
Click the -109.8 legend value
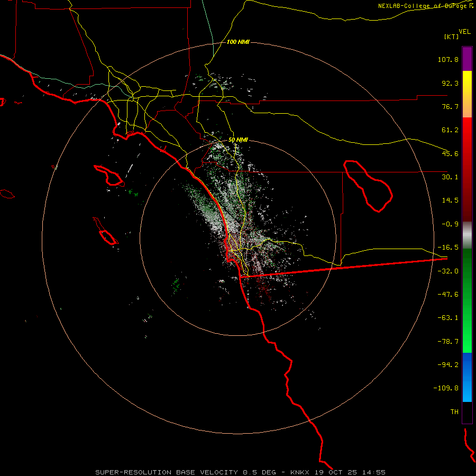tap(446, 388)
